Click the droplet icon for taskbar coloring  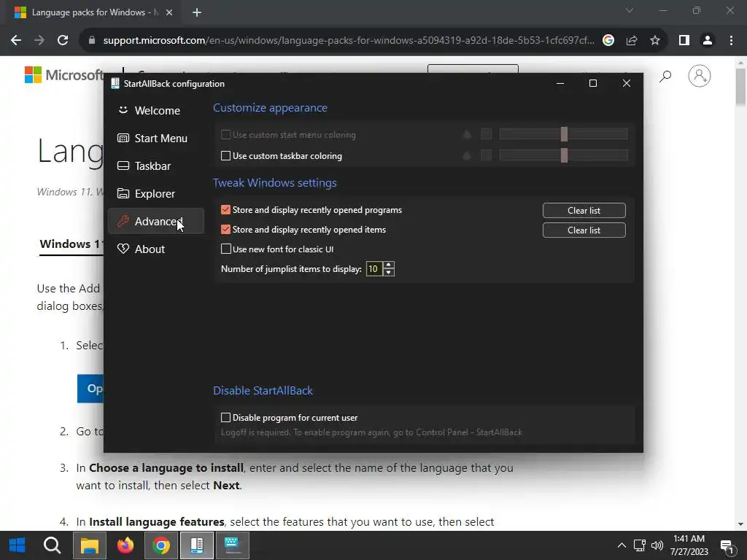click(x=467, y=155)
